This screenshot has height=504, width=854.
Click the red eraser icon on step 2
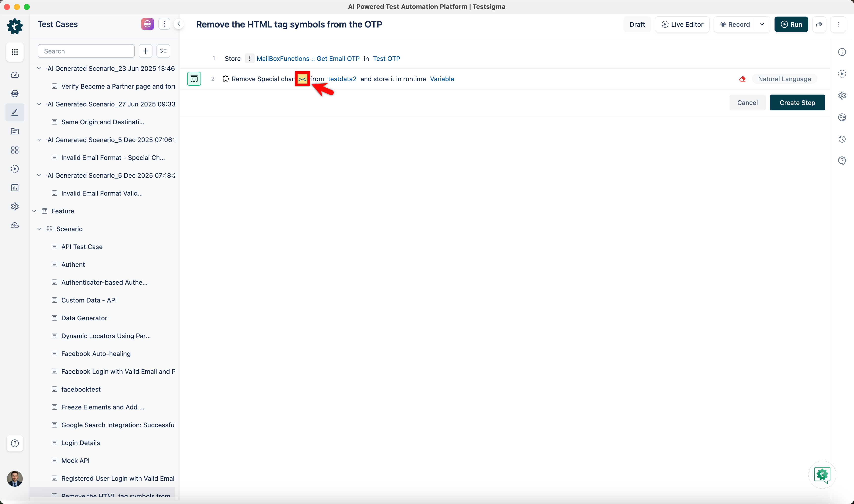click(x=742, y=79)
